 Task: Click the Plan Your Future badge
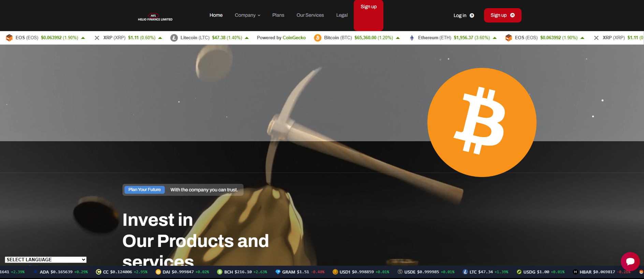click(145, 190)
